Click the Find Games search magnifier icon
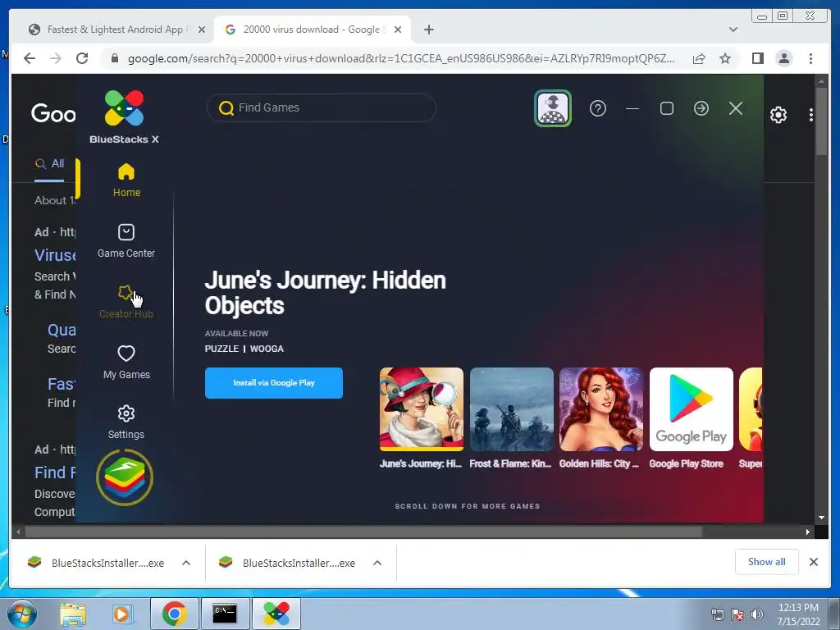 coord(226,108)
